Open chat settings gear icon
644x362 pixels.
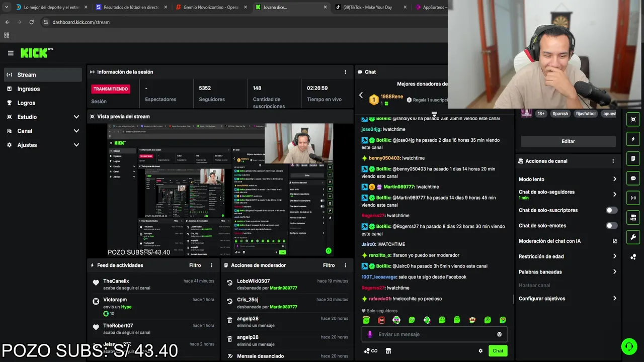point(480,351)
